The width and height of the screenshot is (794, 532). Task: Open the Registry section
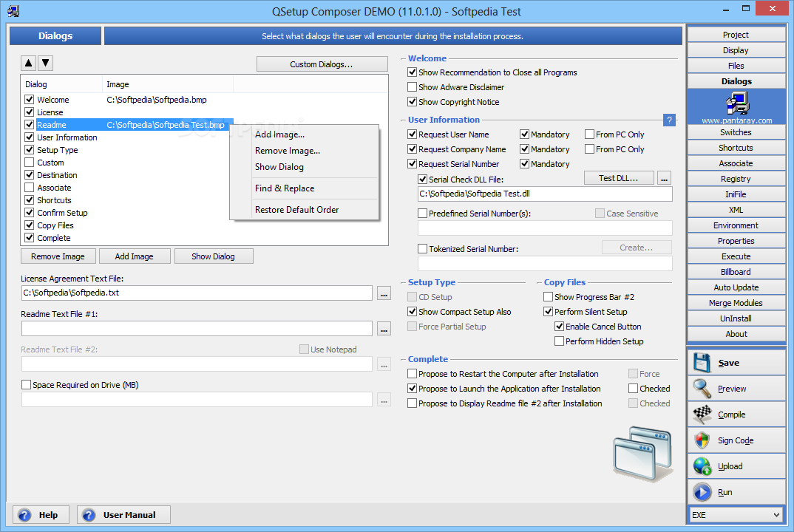(736, 179)
